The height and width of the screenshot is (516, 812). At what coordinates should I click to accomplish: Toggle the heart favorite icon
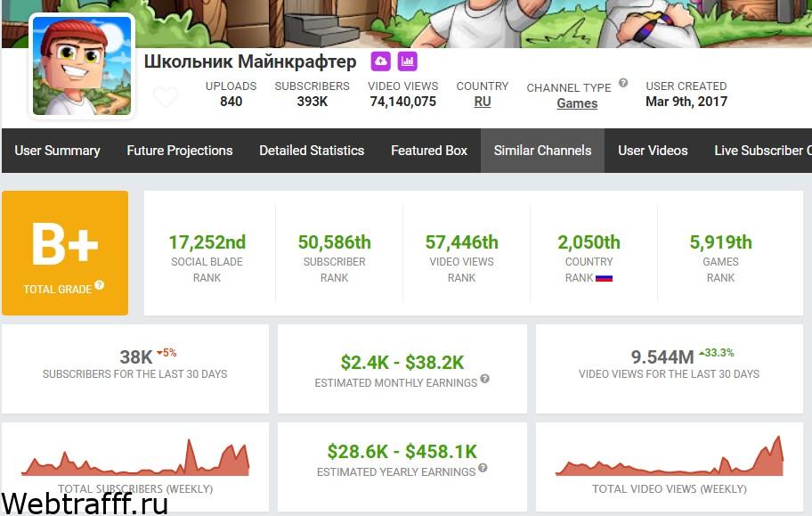tap(166, 97)
